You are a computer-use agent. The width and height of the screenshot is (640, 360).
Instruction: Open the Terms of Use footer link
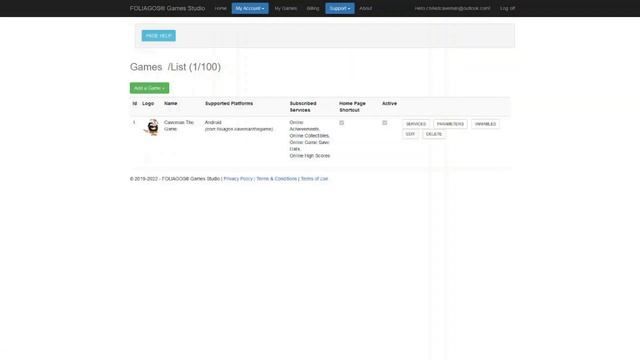pos(314,179)
